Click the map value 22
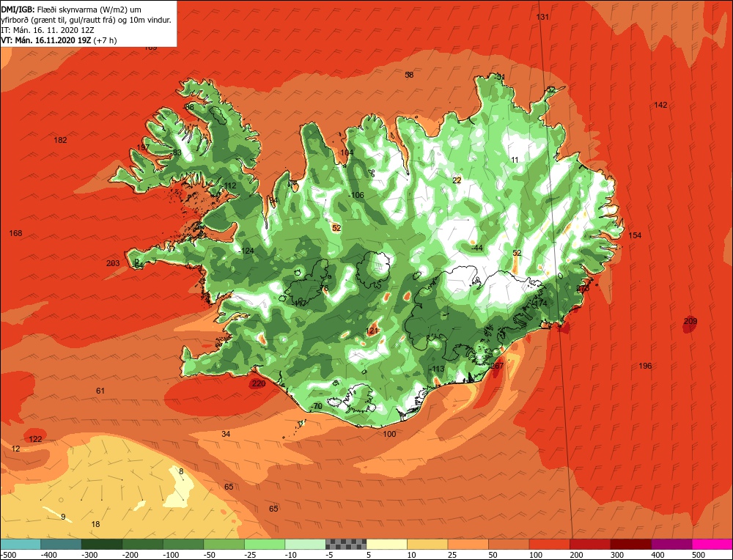Image resolution: width=733 pixels, height=560 pixels. (457, 180)
